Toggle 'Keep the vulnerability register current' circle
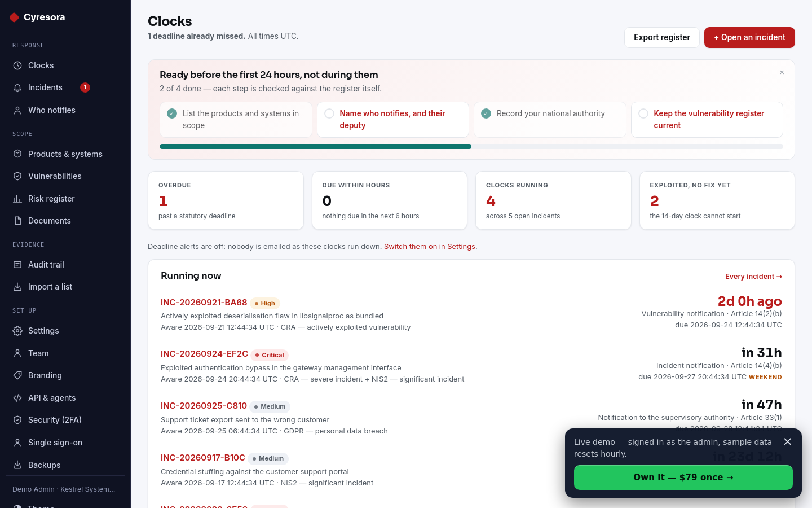The height and width of the screenshot is (508, 812). pyautogui.click(x=643, y=113)
